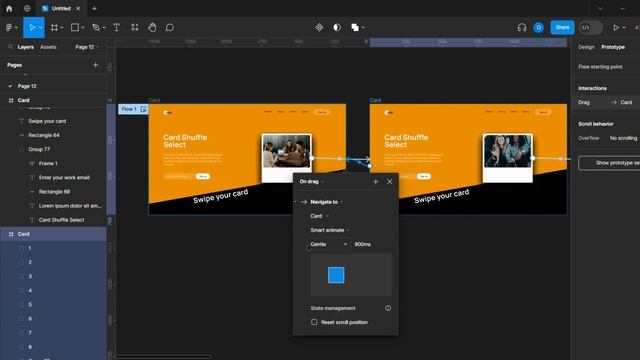Select the Text tool

116,27
